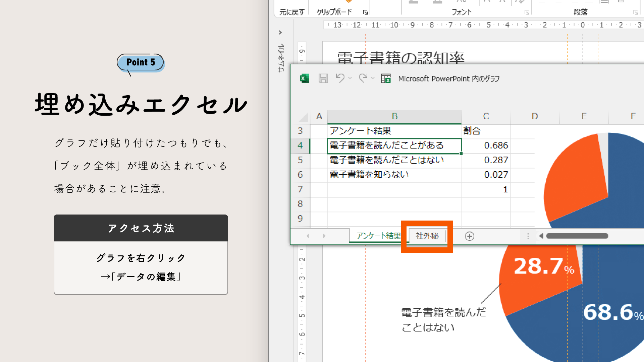Select column A header
Screen dimensions: 644x362
[x=319, y=116]
